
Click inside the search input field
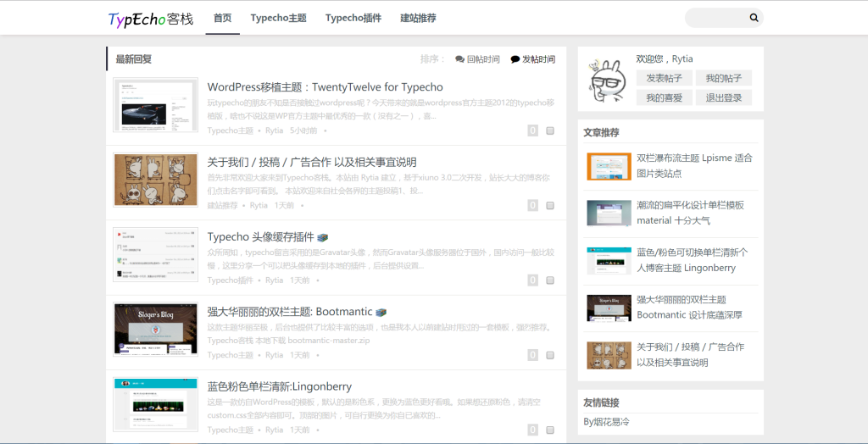point(717,18)
